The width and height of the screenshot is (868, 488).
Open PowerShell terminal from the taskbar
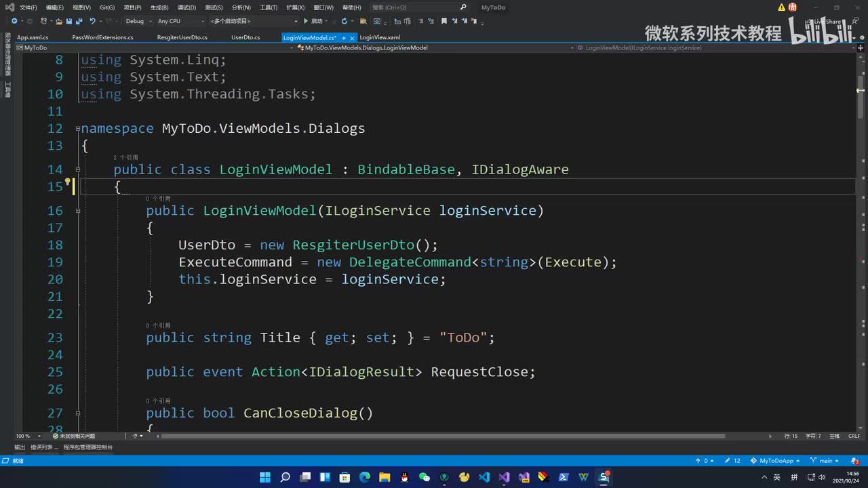tap(564, 477)
